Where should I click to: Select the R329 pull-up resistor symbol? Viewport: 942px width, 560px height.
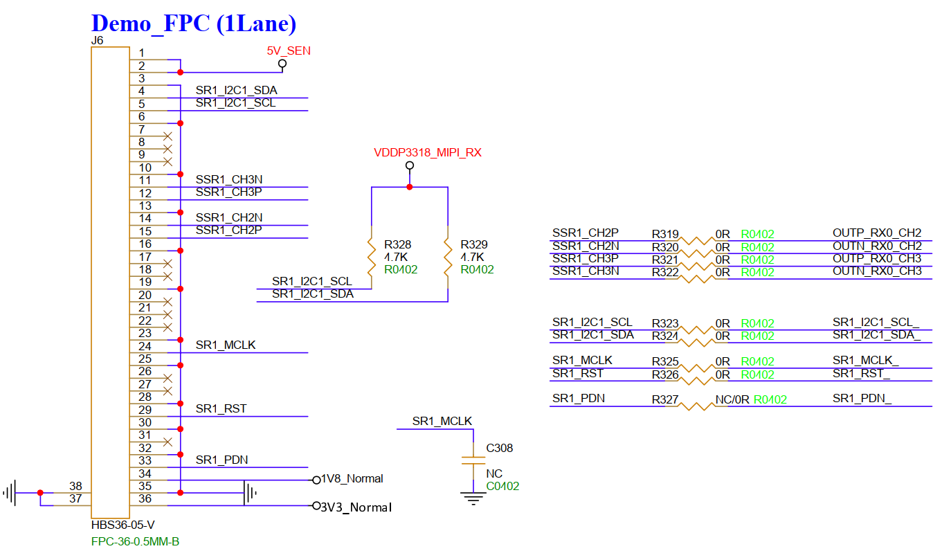point(448,257)
